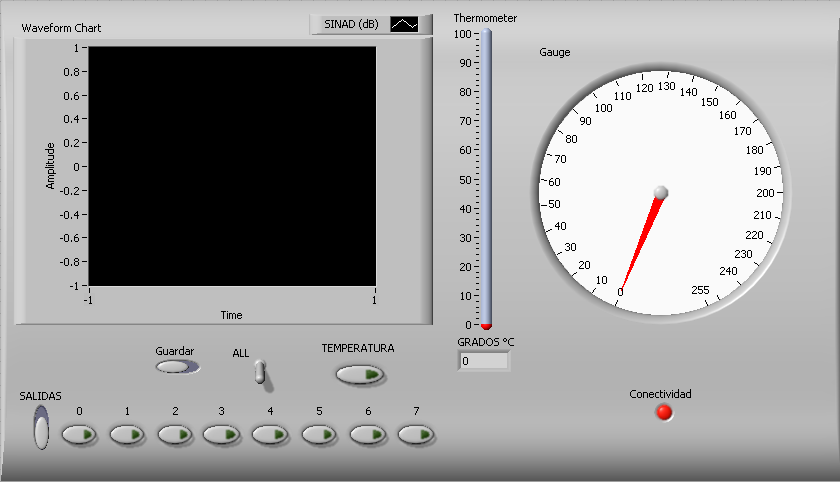The image size is (840, 482).
Task: Click the Conectividad label
Action: (x=661, y=394)
